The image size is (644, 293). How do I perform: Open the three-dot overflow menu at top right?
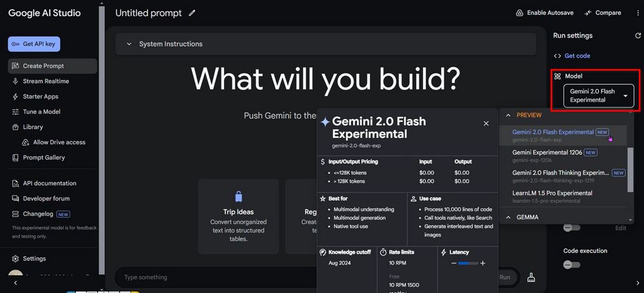[637, 13]
